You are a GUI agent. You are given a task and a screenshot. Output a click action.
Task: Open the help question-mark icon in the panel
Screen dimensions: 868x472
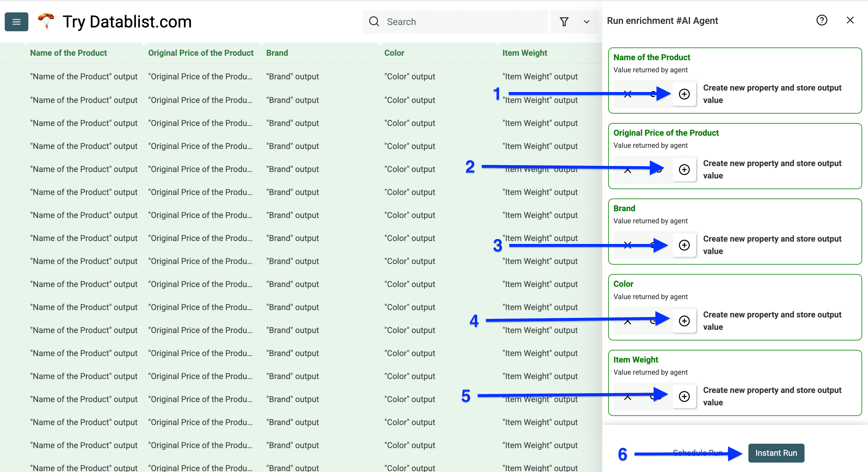822,20
